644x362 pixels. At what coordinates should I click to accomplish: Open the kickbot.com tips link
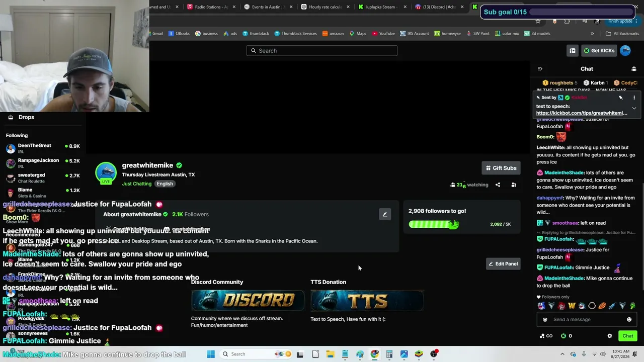coord(582,113)
